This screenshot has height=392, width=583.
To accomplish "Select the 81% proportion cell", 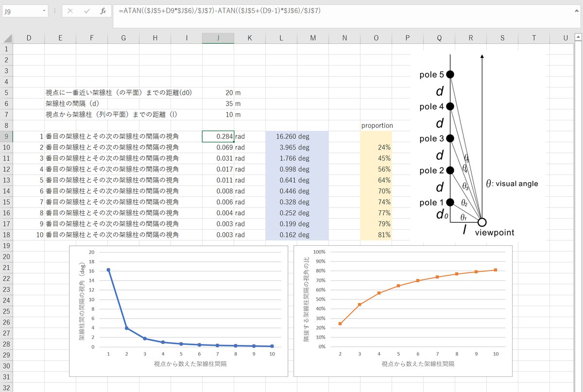I will coord(376,235).
